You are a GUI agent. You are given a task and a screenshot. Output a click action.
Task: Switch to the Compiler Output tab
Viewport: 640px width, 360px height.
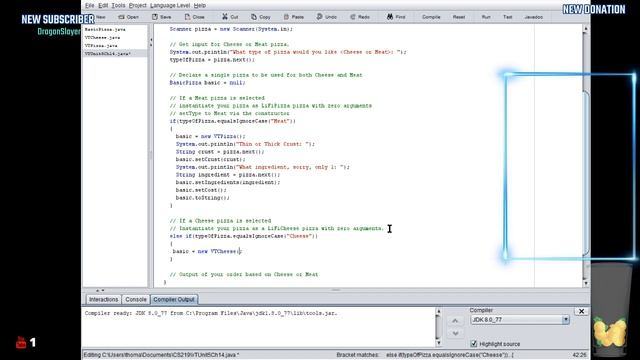174,300
